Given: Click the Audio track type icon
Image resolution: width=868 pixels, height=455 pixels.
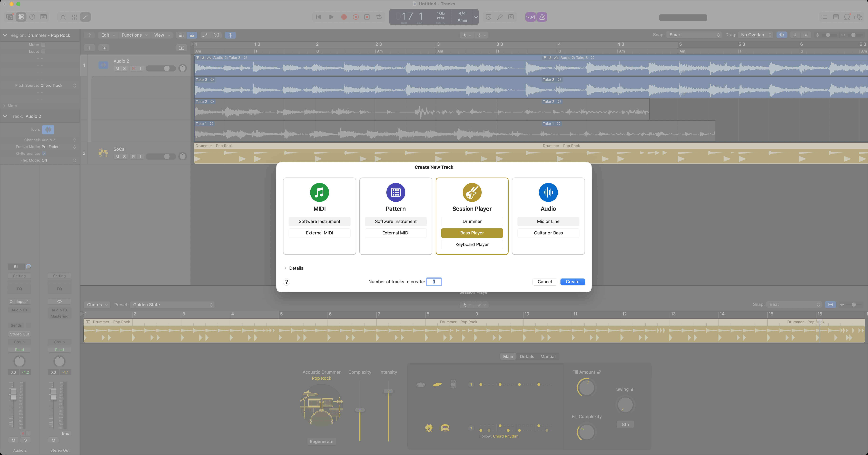Looking at the screenshot, I should 548,192.
